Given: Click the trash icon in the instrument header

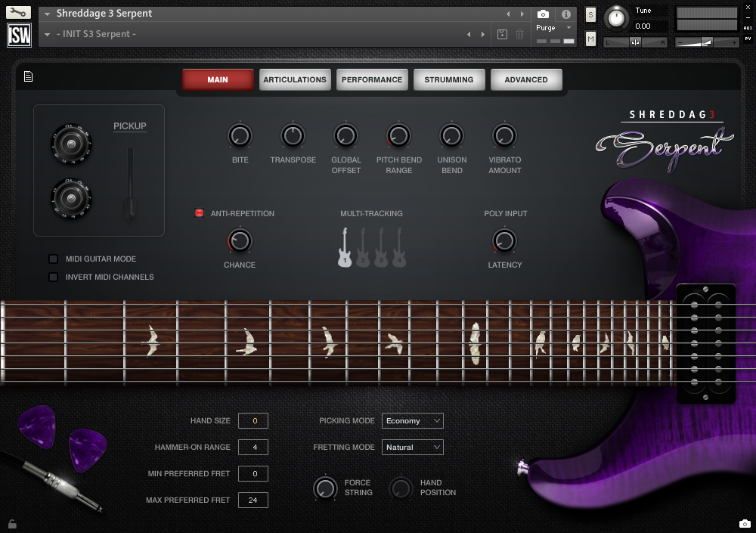Looking at the screenshot, I should (519, 34).
